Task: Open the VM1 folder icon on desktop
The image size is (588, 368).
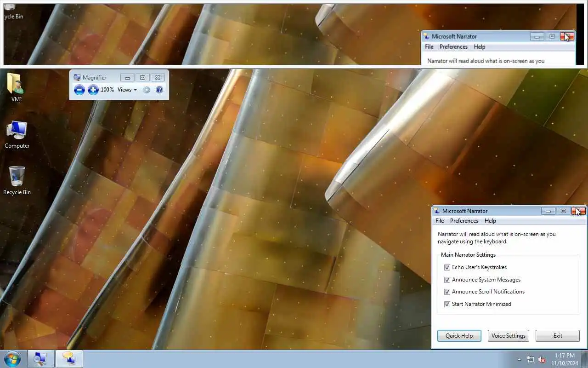Action: [x=17, y=87]
